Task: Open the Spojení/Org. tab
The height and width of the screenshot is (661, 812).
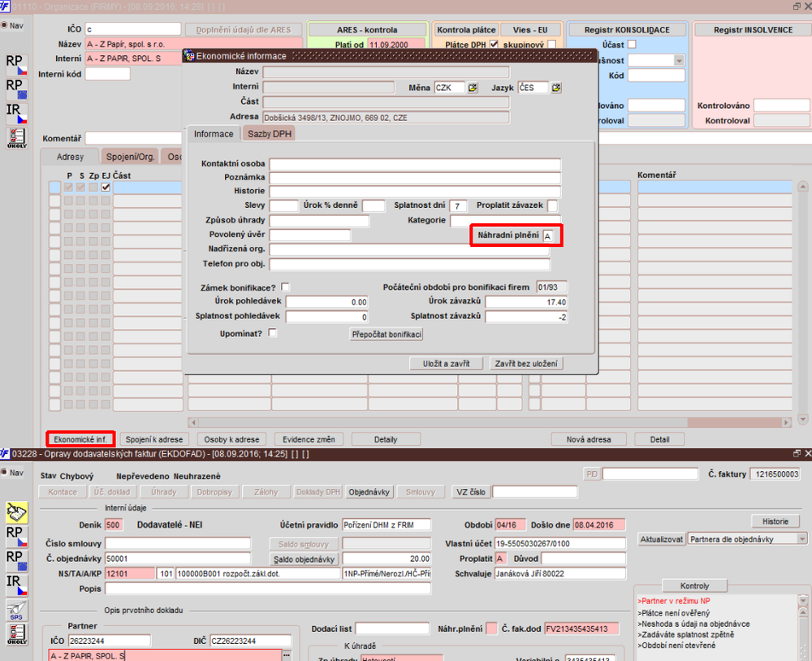Action: [130, 157]
